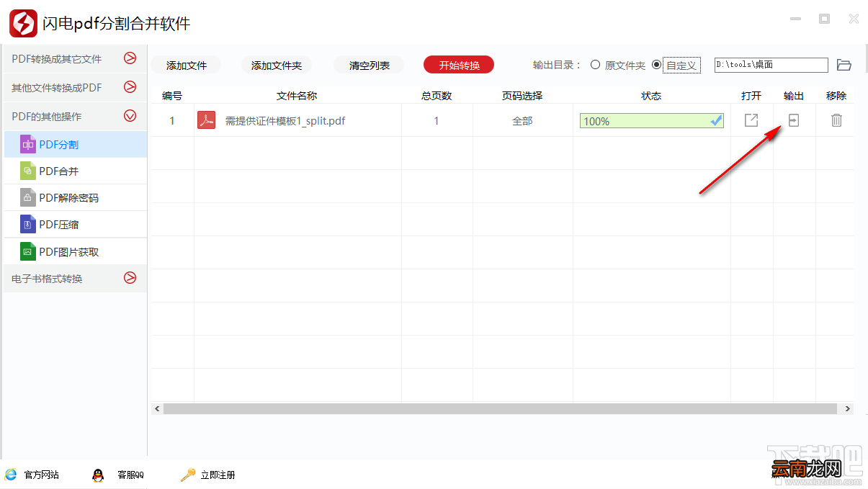868x489 pixels.
Task: Click the PDF file type icon in row 1
Action: 206,120
